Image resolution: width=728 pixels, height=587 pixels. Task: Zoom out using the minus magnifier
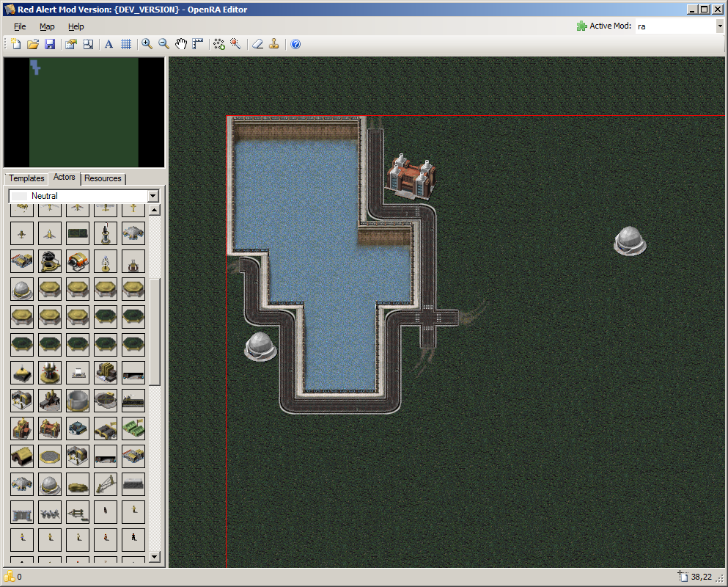coord(163,44)
